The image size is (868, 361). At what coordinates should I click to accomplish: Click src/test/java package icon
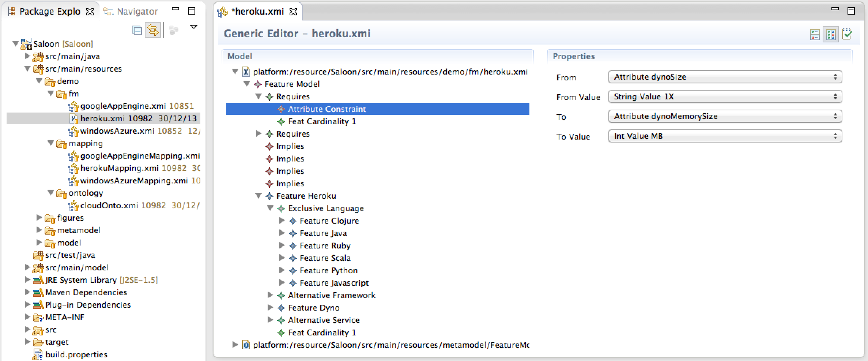(x=38, y=255)
